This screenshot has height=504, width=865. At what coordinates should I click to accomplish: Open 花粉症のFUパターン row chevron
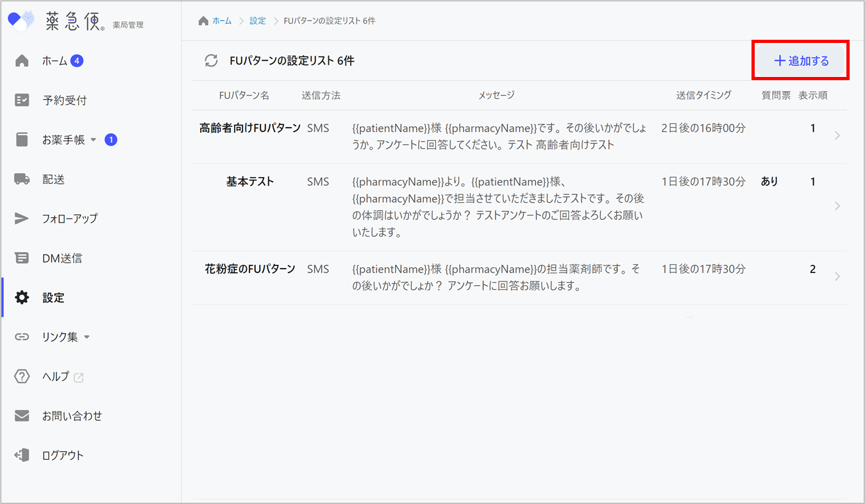tap(837, 276)
